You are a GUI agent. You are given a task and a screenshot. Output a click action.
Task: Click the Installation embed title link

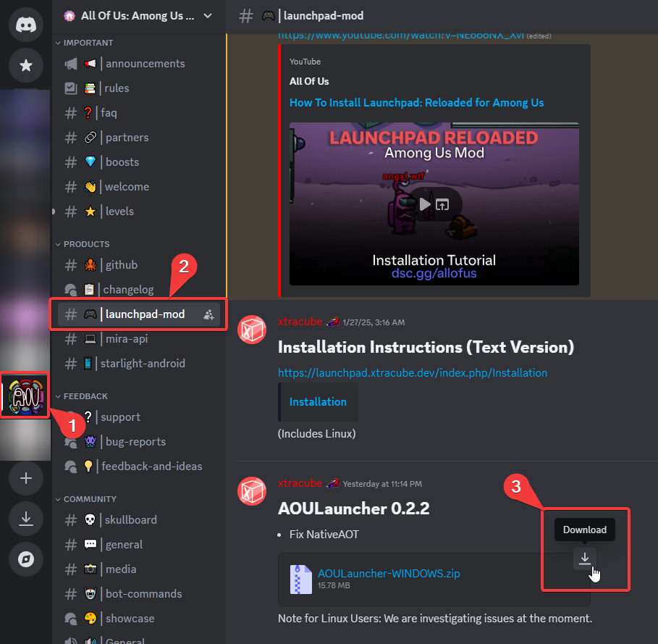click(x=318, y=402)
